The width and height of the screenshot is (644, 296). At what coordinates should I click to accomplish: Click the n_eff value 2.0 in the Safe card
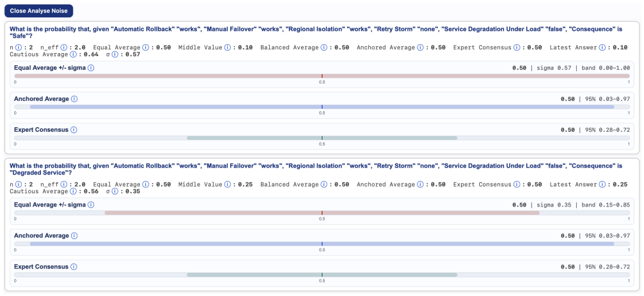click(80, 47)
